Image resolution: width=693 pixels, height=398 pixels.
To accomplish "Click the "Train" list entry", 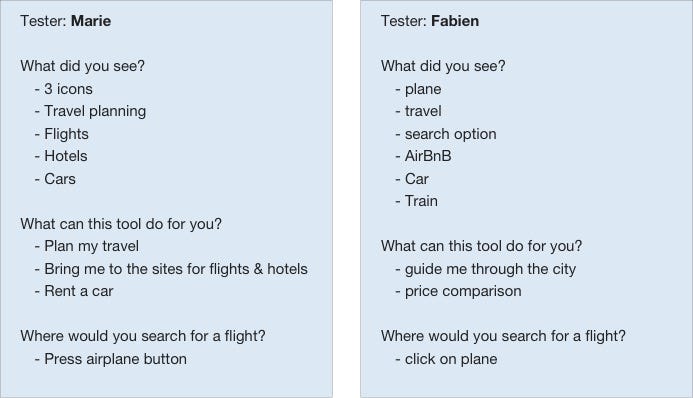I will (421, 201).
